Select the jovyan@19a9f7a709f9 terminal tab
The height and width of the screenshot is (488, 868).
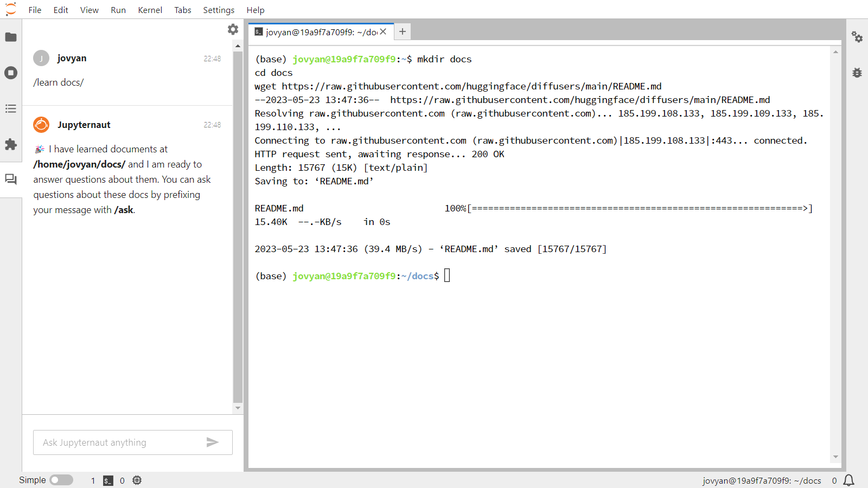click(320, 31)
